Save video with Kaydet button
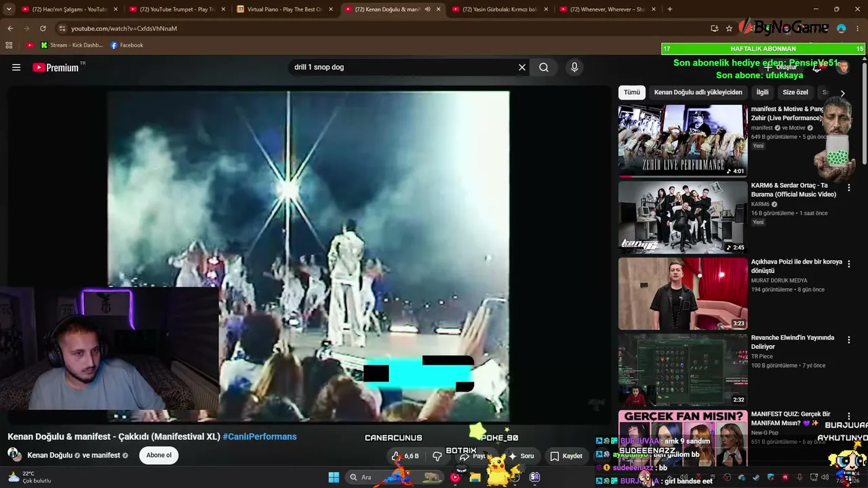Image resolution: width=868 pixels, height=488 pixels. [x=566, y=456]
